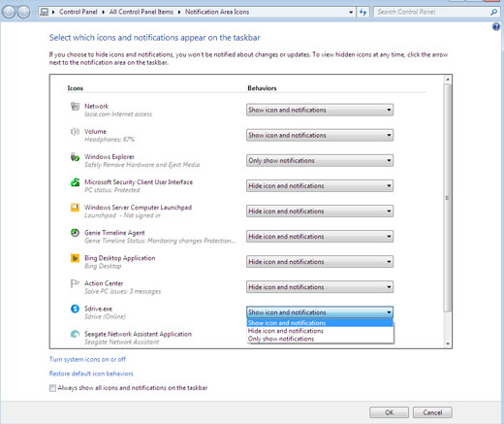Image resolution: width=504 pixels, height=424 pixels.
Task: Click the Bing Desktop Application icon
Action: pos(75,258)
